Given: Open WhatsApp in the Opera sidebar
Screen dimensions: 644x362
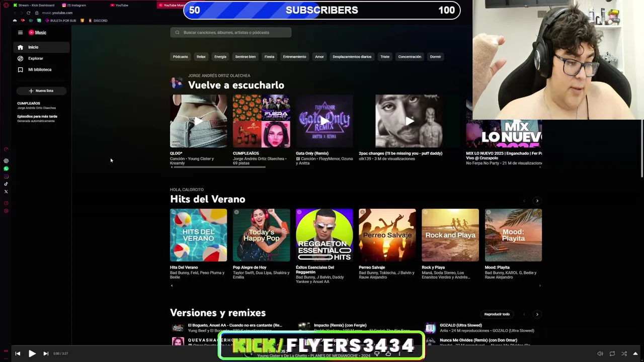Looking at the screenshot, I should (x=6, y=168).
